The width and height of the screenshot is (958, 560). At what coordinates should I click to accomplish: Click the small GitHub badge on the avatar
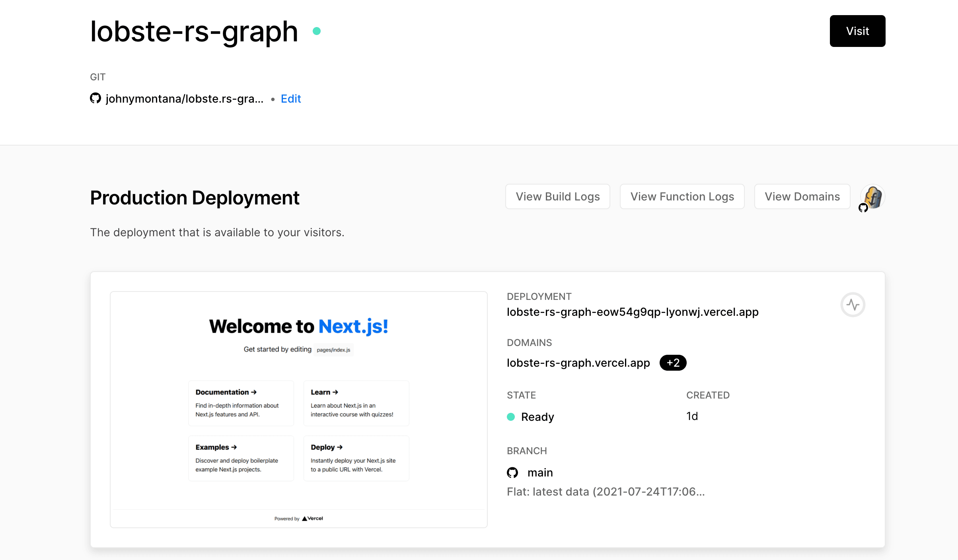[863, 208]
